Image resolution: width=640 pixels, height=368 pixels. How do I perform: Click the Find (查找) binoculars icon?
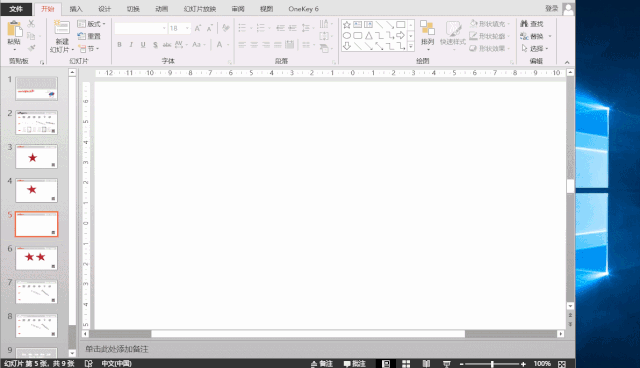524,24
